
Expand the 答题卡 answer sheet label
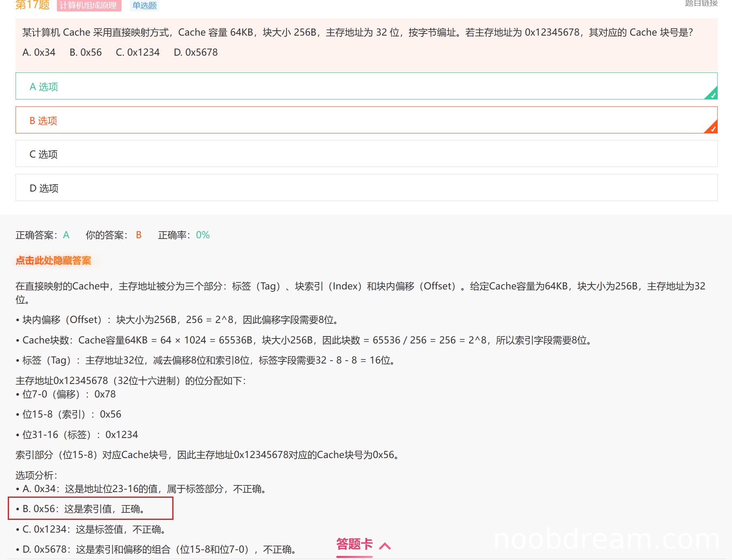click(354, 544)
